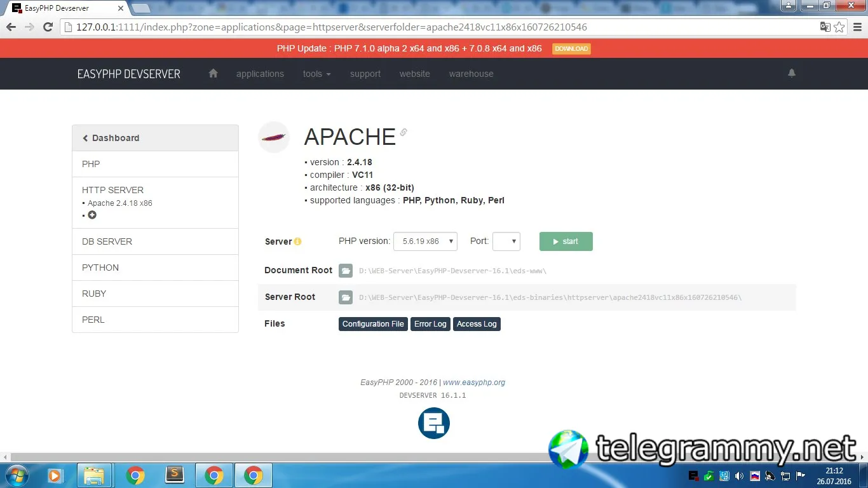Start the Apache server

[x=566, y=241]
